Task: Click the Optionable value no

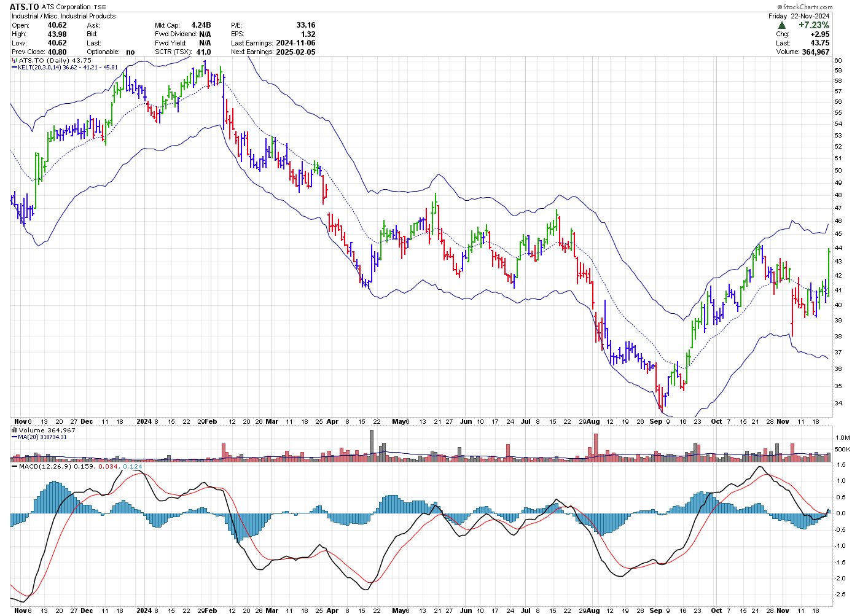Action: 130,52
